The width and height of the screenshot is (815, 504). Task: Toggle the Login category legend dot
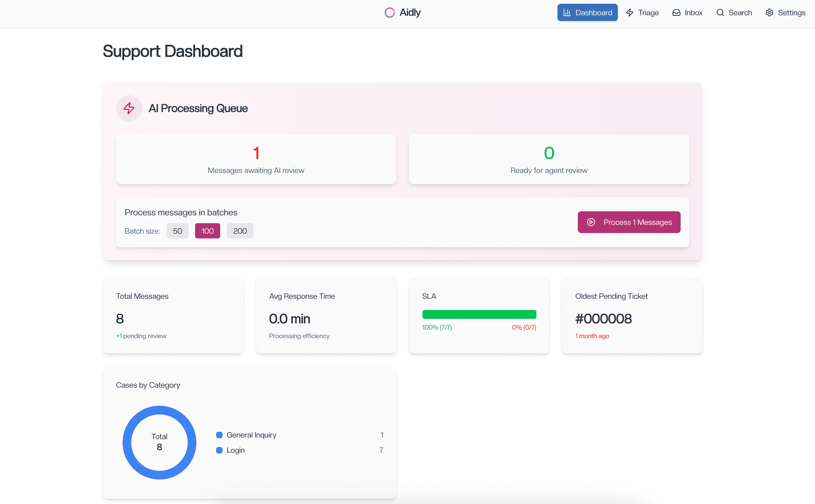point(219,450)
